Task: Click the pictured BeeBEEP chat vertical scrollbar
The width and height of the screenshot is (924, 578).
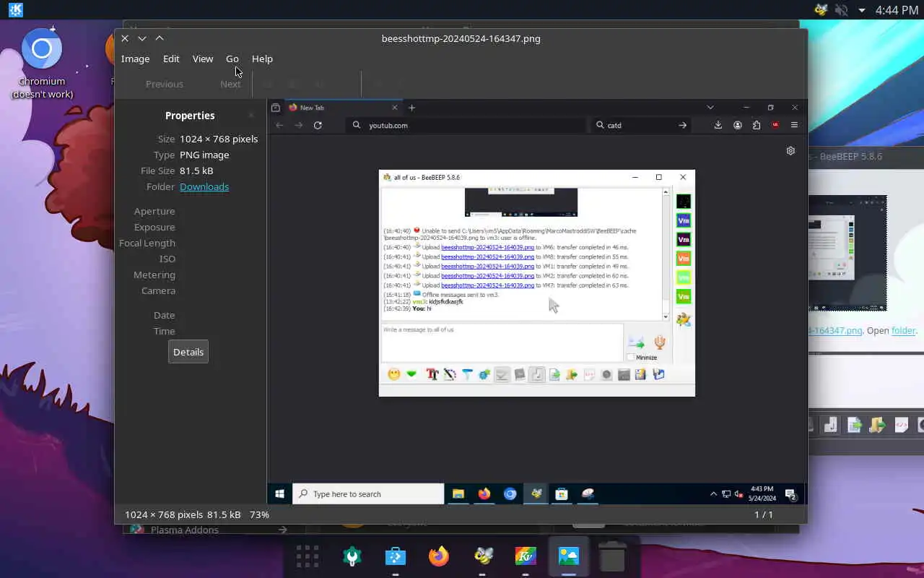Action: coord(666,254)
